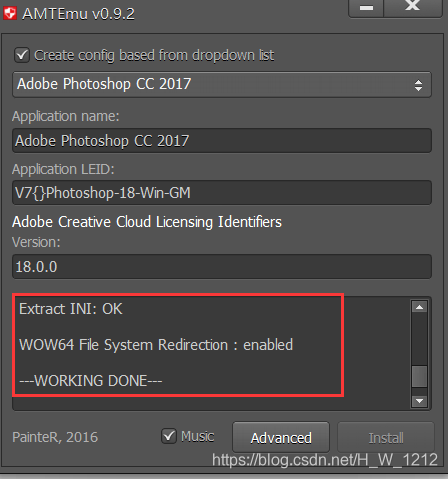This screenshot has height=479, width=448.
Task: Close the AMTEmu window
Action: [413, 8]
